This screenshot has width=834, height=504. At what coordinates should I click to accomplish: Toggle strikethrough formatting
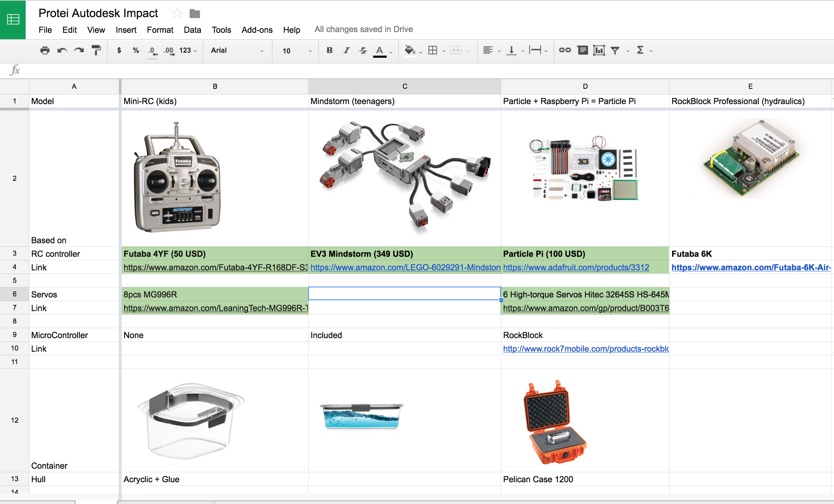click(x=363, y=50)
